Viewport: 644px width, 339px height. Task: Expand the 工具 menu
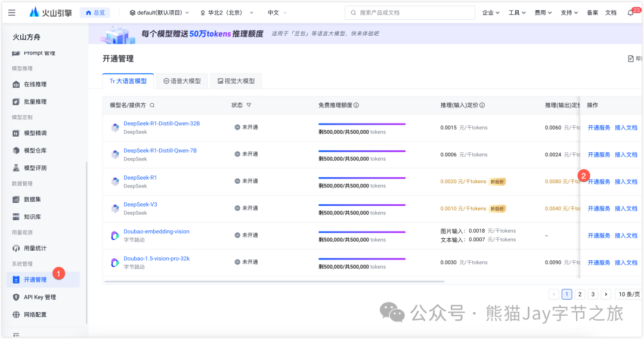(x=517, y=13)
